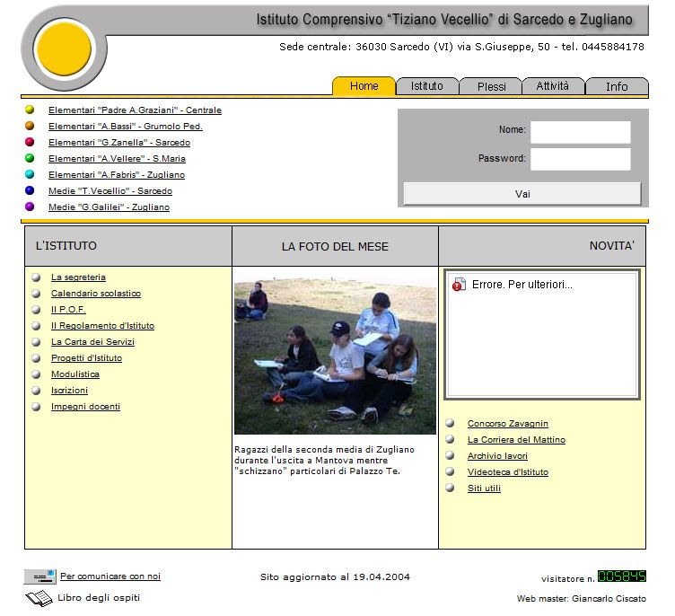Screen dimensions: 675x616
Task: Open Medie "G.Galilei" - Zugliano link
Action: pyautogui.click(x=109, y=207)
